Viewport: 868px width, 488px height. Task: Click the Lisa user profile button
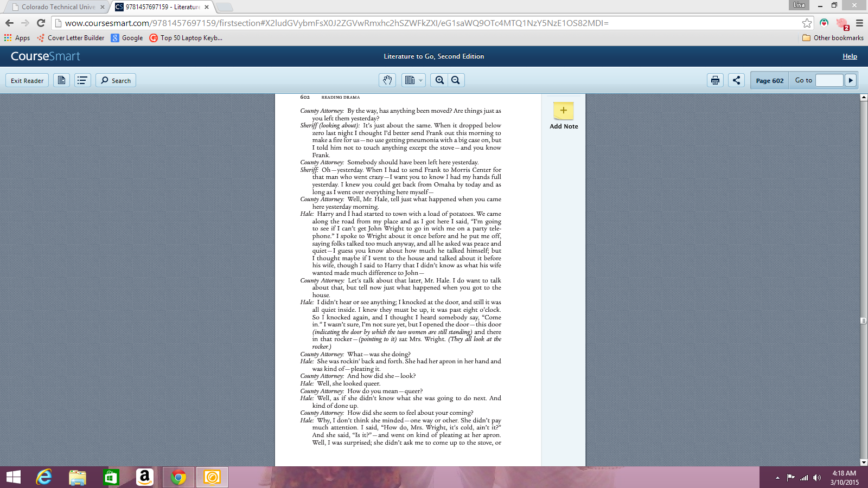pos(799,5)
